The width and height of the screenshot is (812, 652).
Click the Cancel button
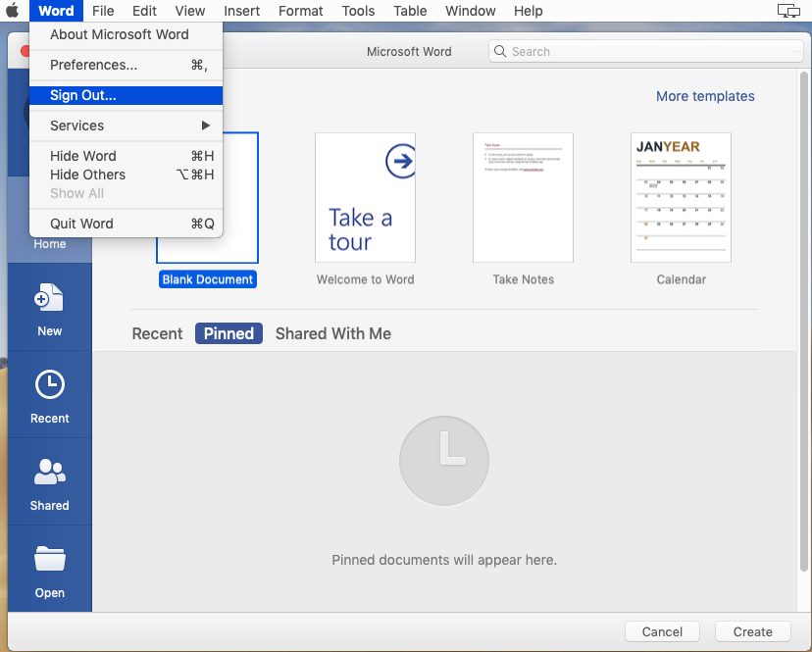coord(662,631)
